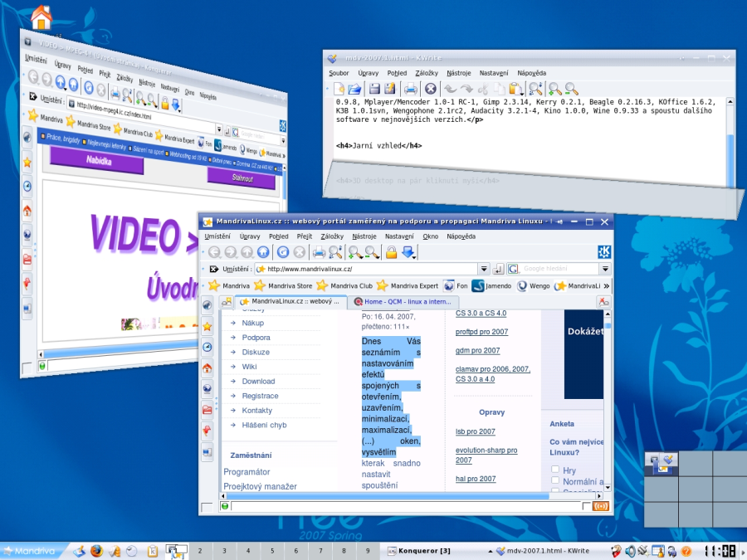Switch to virtual desktop 5 in the pager

click(x=272, y=551)
